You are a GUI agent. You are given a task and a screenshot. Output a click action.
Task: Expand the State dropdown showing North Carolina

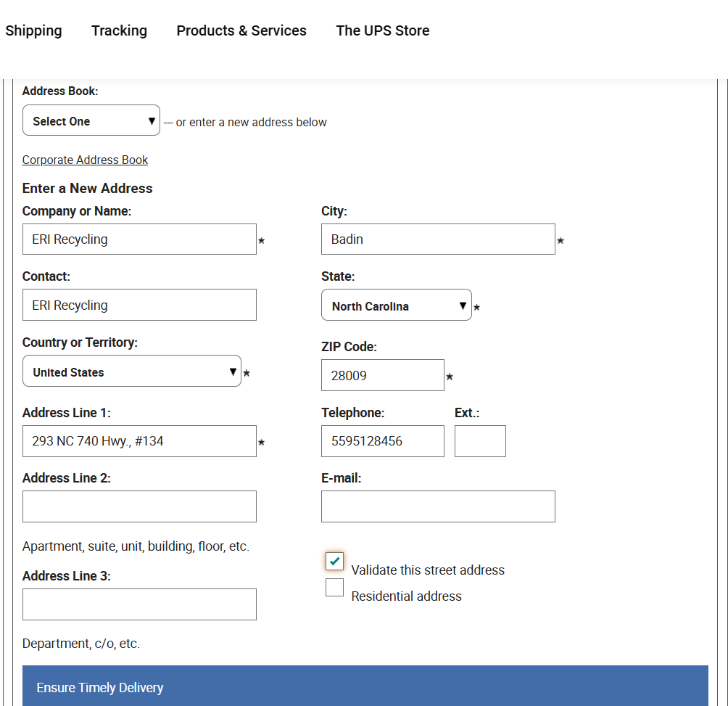pos(396,305)
